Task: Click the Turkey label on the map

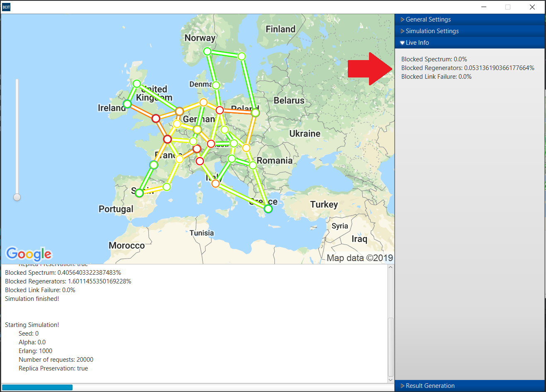Action: click(x=324, y=204)
